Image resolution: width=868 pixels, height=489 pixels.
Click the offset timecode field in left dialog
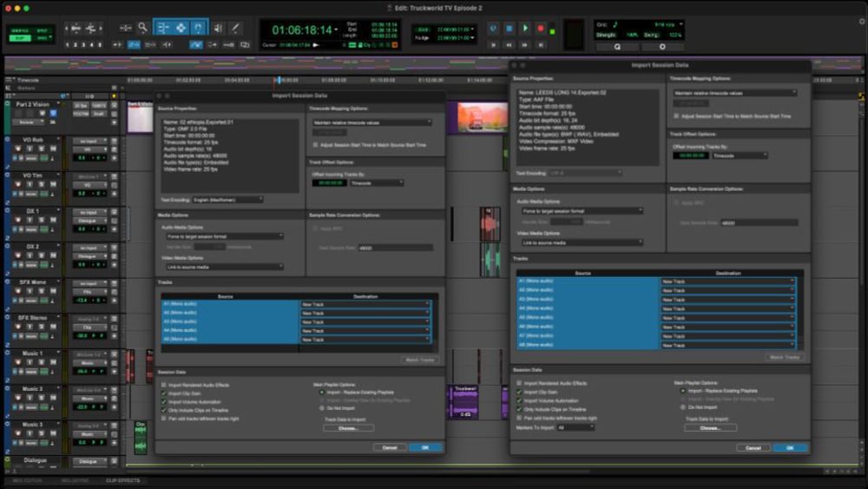[330, 182]
